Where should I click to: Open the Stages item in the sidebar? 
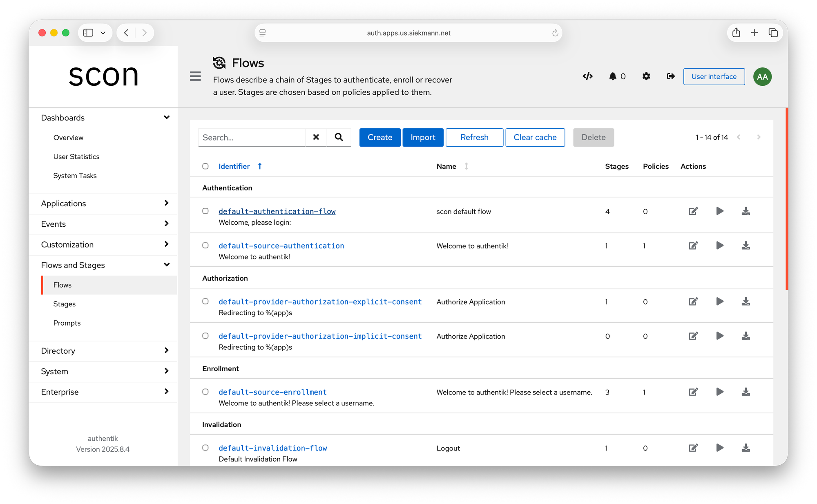[65, 304]
